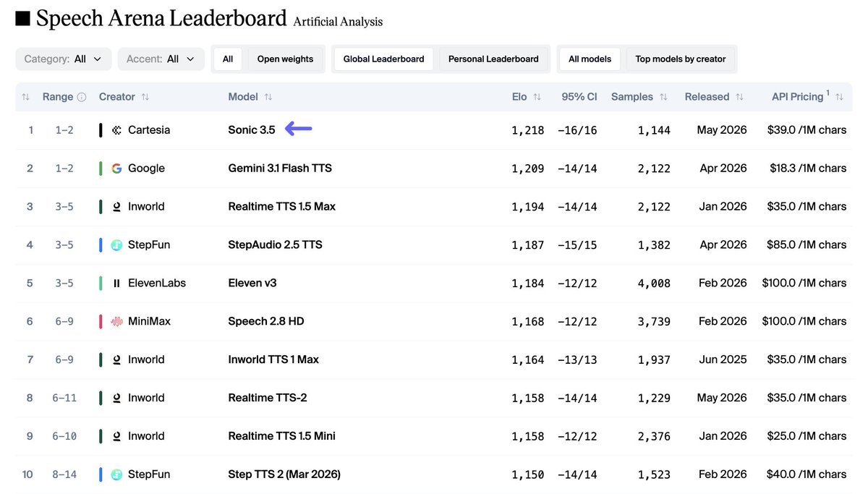Click StepFun logo in StepAudio 2.5 row
The image size is (868, 494).
tap(117, 245)
